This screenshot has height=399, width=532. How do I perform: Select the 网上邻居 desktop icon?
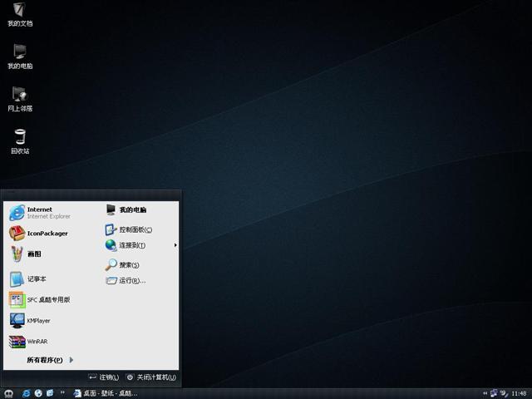tap(20, 98)
